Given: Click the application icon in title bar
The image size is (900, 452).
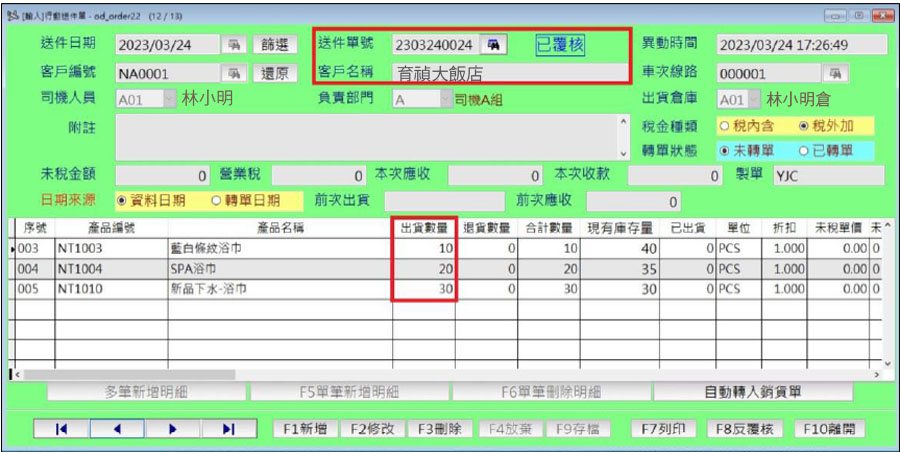Looking at the screenshot, I should (x=12, y=16).
